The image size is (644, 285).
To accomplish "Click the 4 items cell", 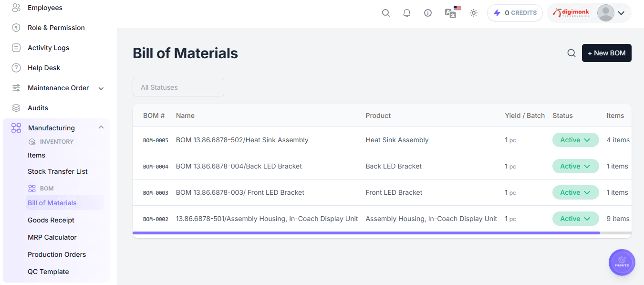I will point(618,140).
